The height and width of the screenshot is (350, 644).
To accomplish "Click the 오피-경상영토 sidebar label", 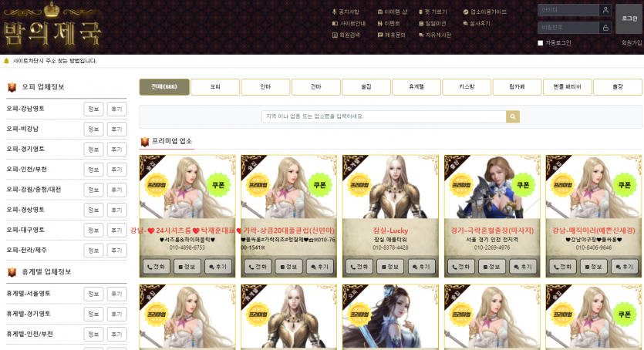I will point(25,210).
